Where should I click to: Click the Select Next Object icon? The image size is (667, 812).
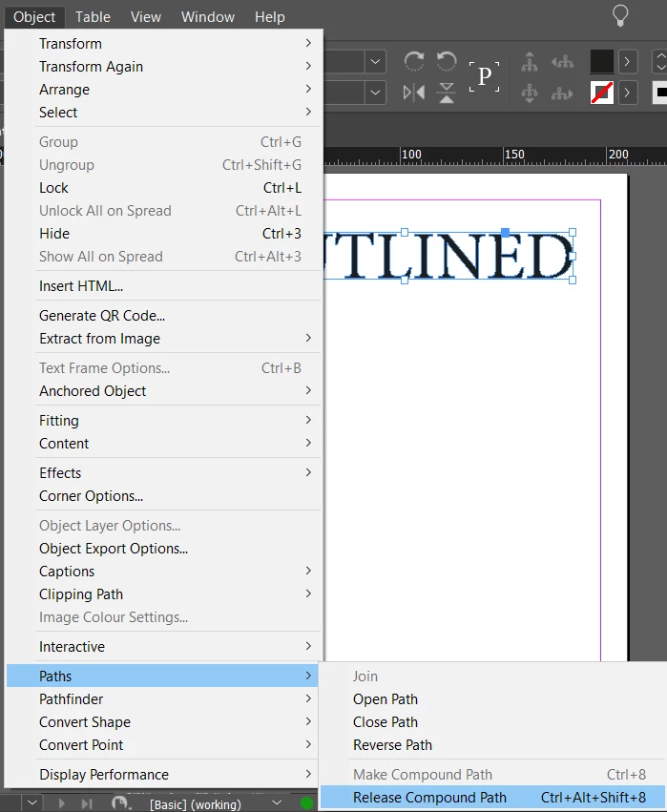click(x=562, y=94)
